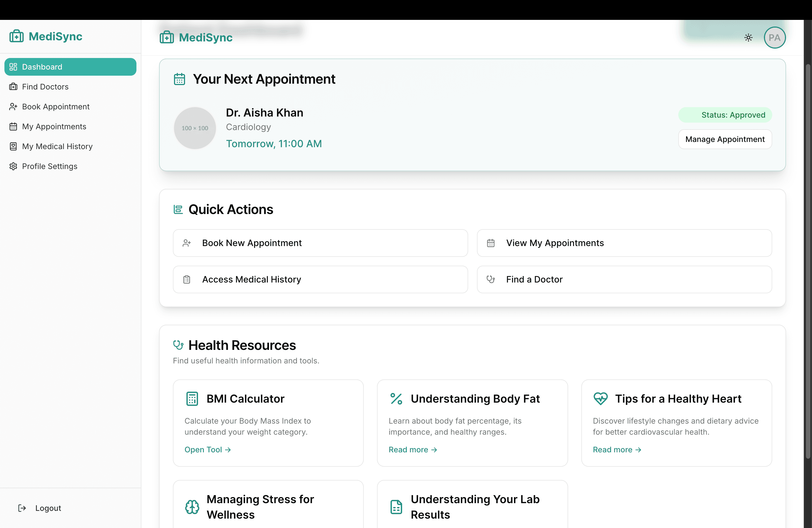Click Find a Doctor quick action
The width and height of the screenshot is (812, 528).
(624, 279)
